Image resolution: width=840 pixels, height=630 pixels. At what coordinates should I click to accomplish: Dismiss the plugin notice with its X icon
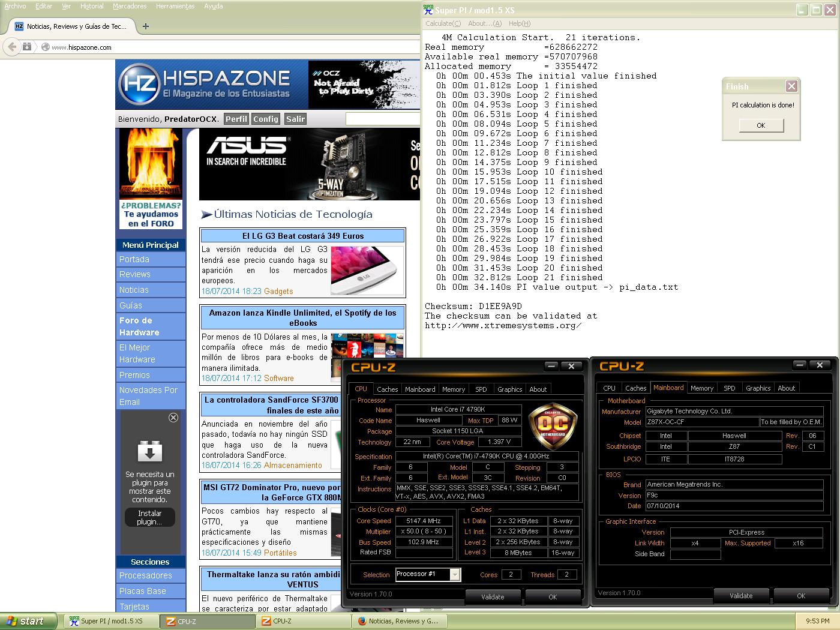(x=173, y=418)
